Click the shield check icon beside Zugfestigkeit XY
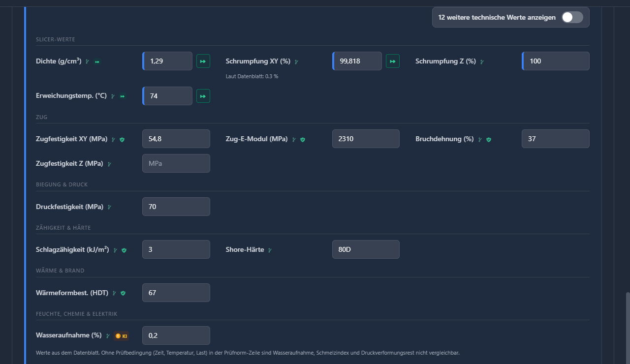The height and width of the screenshot is (364, 630). pyautogui.click(x=122, y=140)
